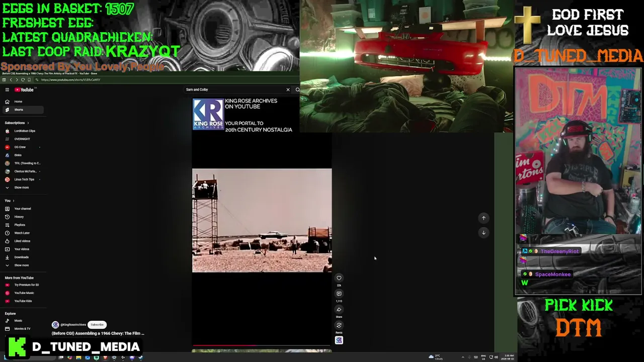Click the KingRoseArchives channel avatar
The height and width of the screenshot is (362, 644).
point(55,325)
